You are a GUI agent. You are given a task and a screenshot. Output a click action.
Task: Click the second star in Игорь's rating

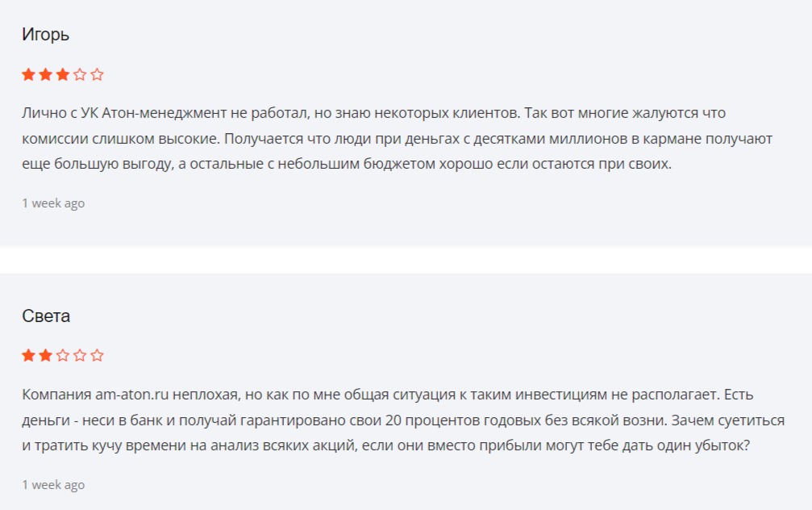tap(46, 74)
